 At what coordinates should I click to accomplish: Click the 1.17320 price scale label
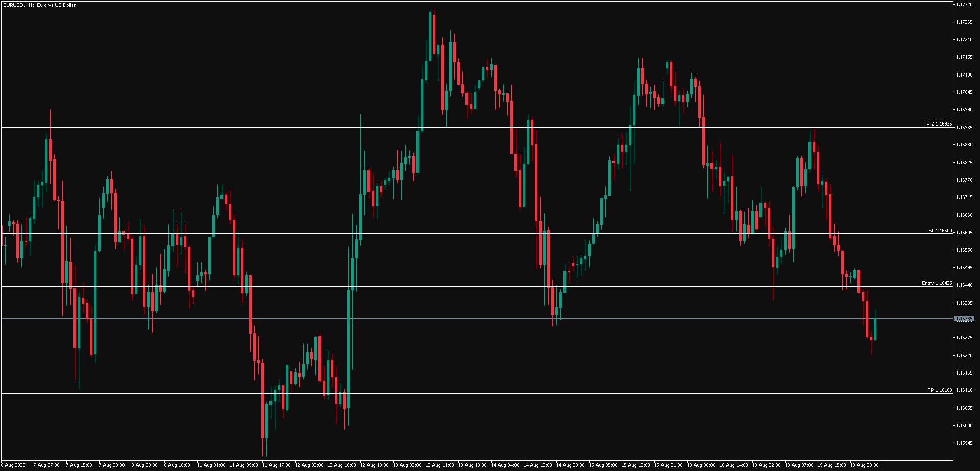coord(964,5)
